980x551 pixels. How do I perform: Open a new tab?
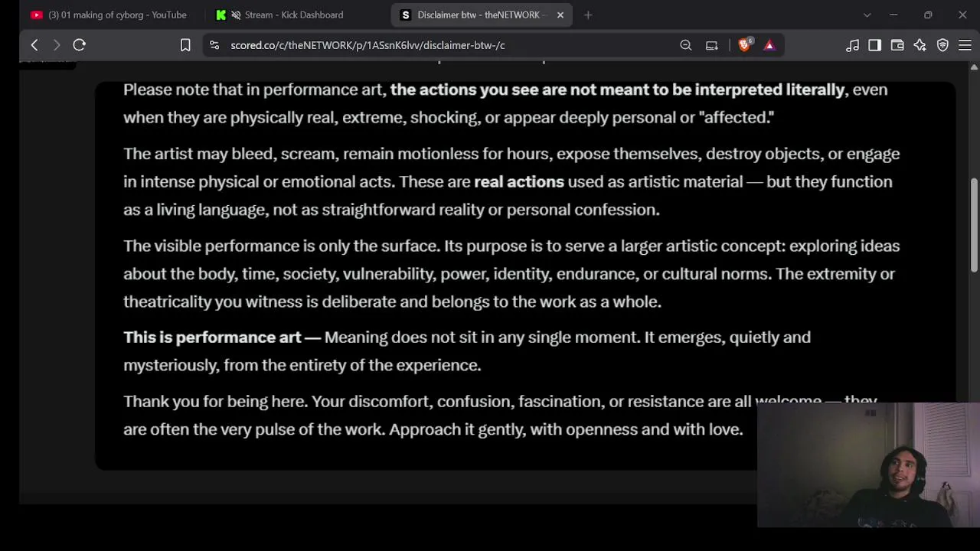pos(588,15)
